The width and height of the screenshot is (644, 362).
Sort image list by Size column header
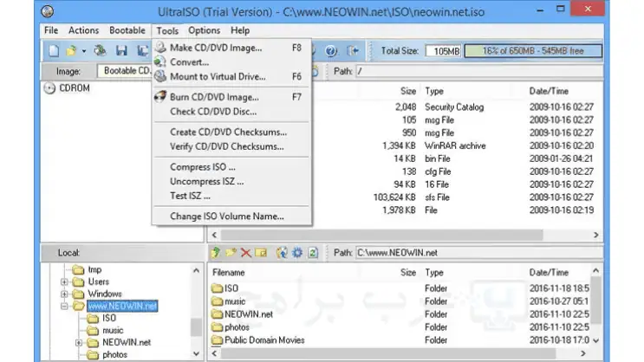(408, 91)
